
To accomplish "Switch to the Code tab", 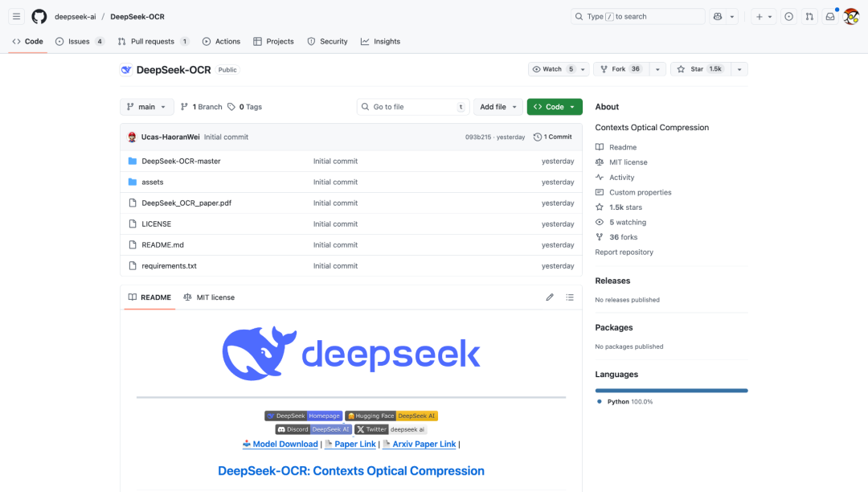I will pos(27,42).
